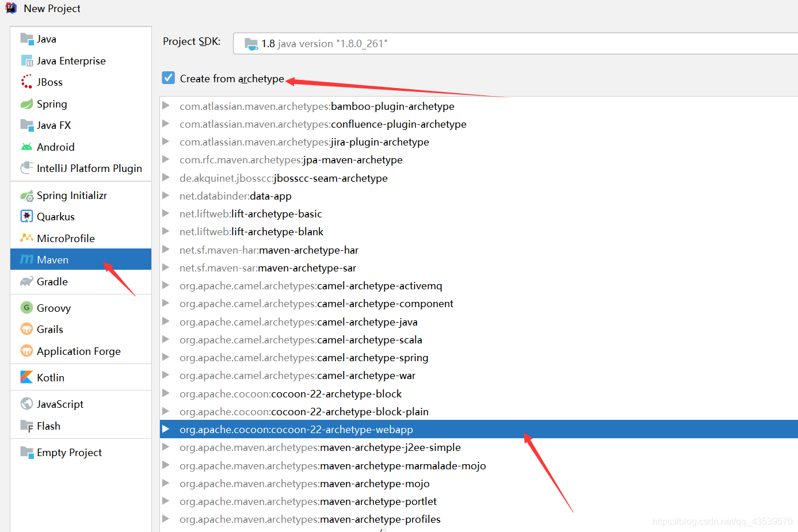Choose Flash project type
This screenshot has width=798, height=532.
point(81,426)
